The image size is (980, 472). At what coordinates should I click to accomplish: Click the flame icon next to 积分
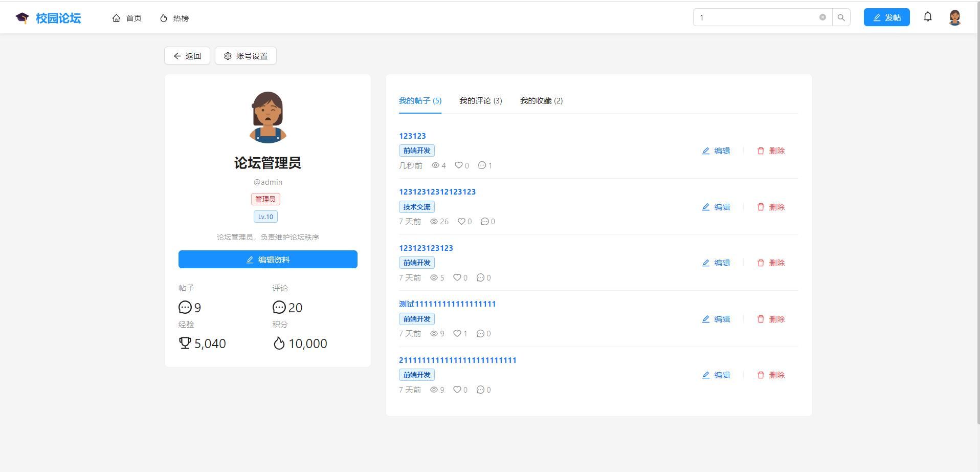click(x=279, y=343)
